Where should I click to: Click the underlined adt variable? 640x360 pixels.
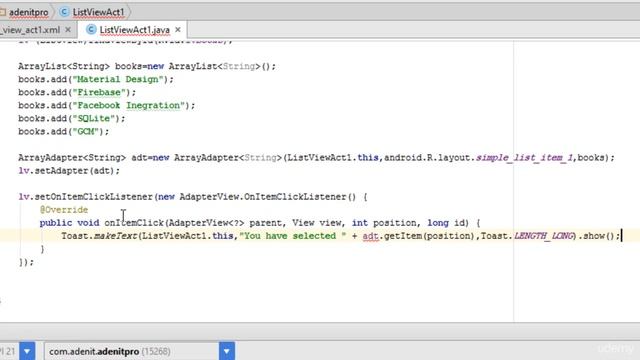tap(370, 236)
